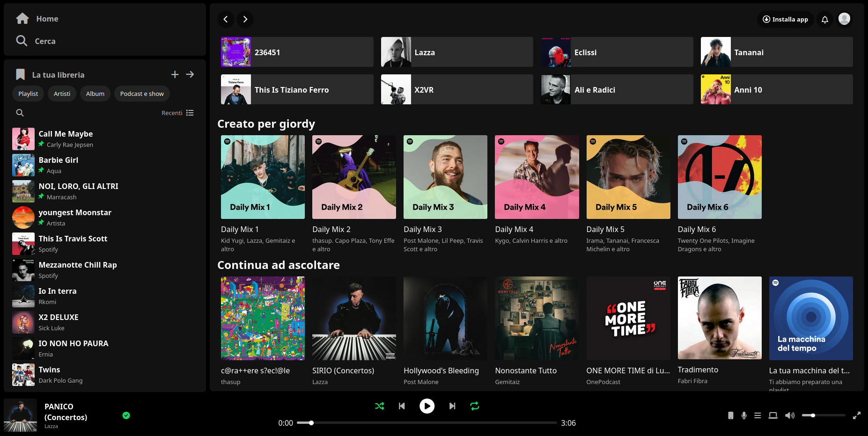Create new playlist with plus icon
Screen dimensions: 868x436
click(175, 74)
